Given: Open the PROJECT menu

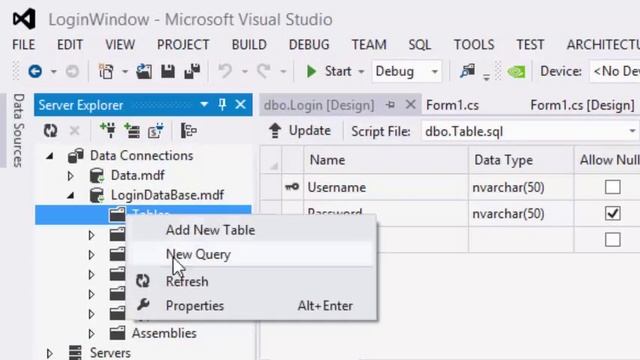Looking at the screenshot, I should [x=183, y=44].
